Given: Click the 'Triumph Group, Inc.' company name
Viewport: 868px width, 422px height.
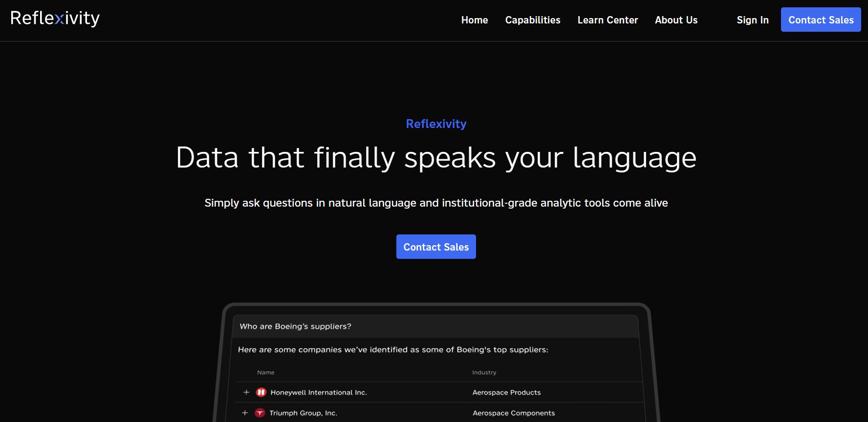Looking at the screenshot, I should click(x=303, y=413).
